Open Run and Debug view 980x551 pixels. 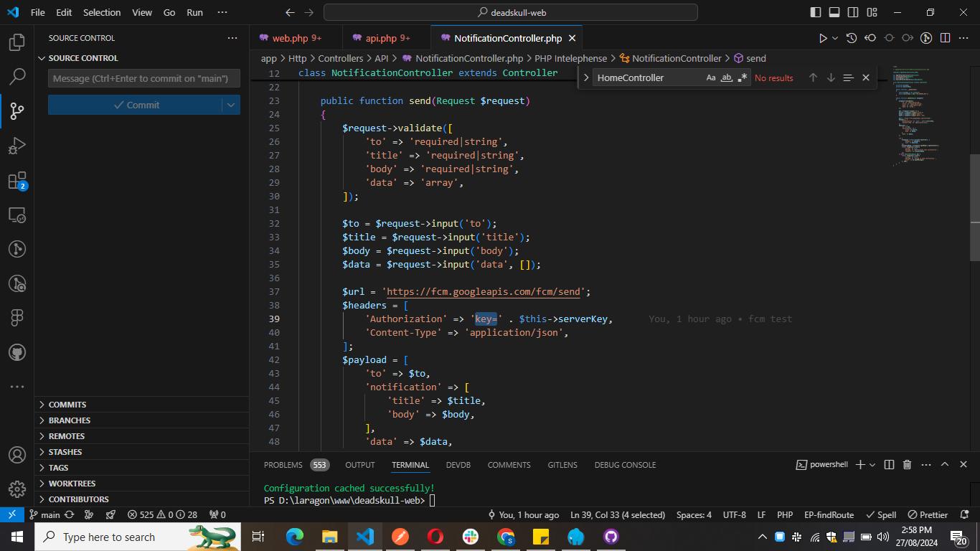click(17, 146)
